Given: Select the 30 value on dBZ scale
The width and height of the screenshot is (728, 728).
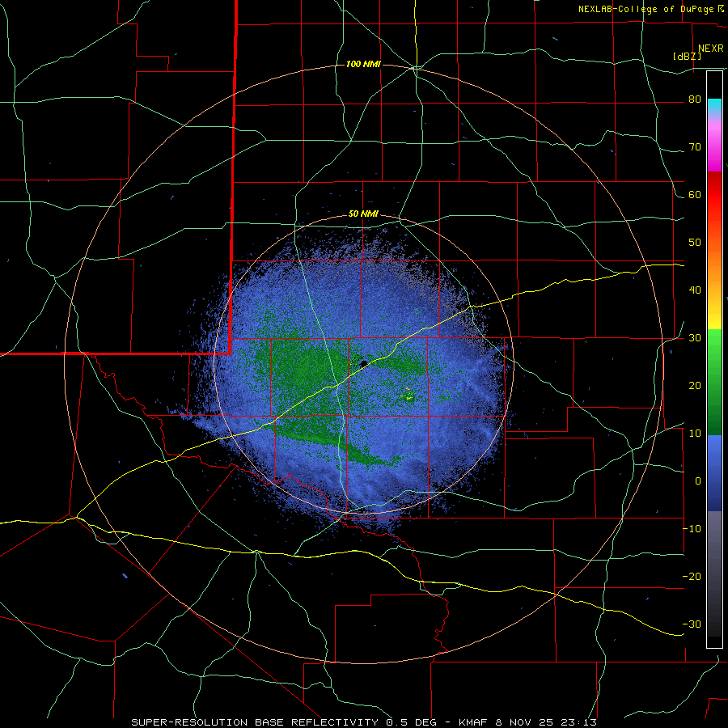Looking at the screenshot, I should pyautogui.click(x=695, y=338).
